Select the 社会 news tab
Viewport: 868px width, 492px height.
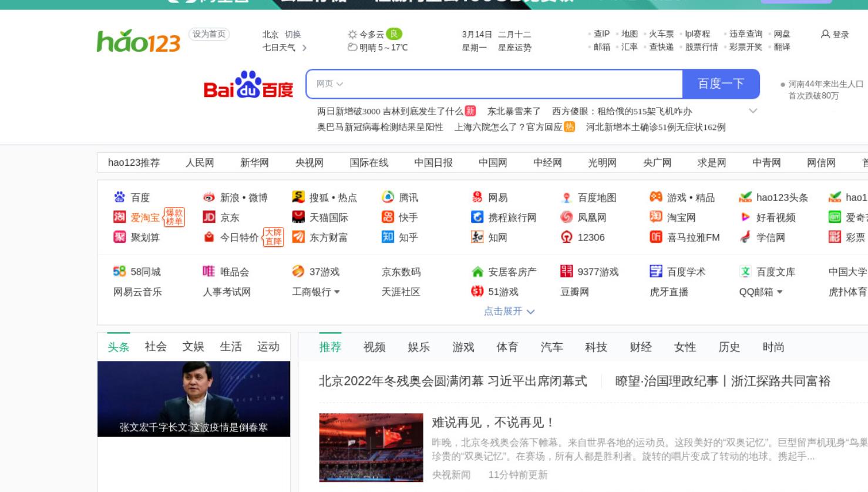click(x=156, y=347)
